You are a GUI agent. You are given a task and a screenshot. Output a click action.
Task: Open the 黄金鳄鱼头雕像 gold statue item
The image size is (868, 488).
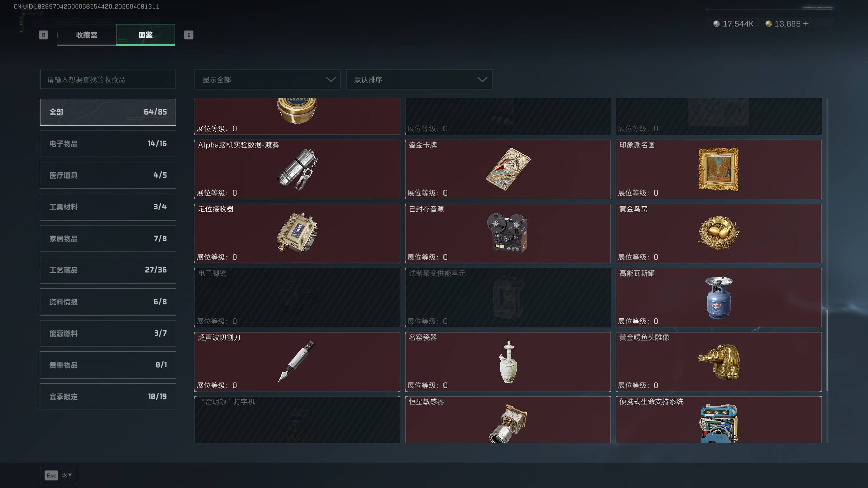click(718, 362)
